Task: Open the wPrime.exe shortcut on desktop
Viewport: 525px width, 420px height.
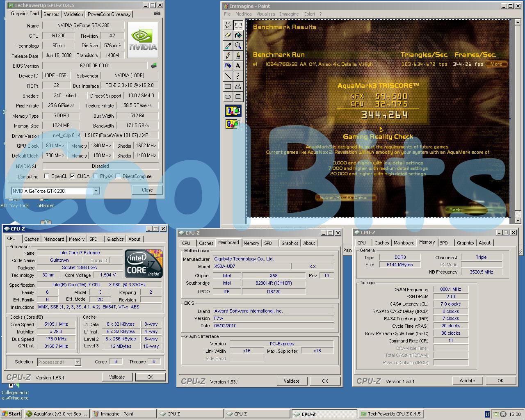Action: click(15, 392)
